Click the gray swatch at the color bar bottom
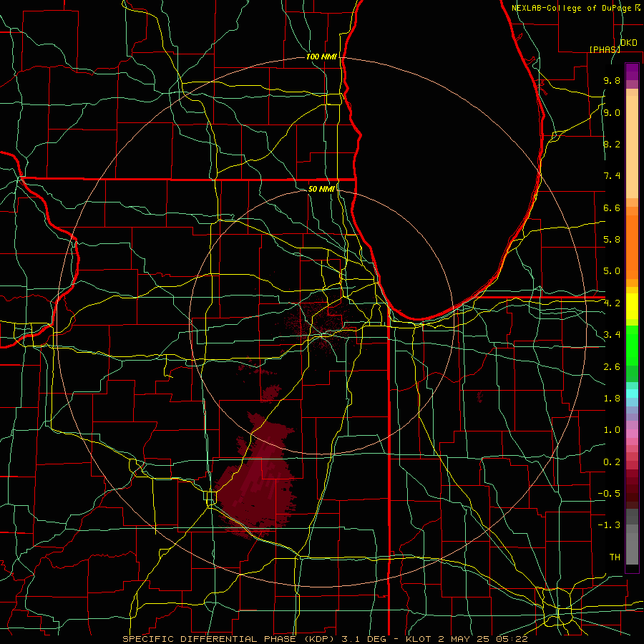This screenshot has height=644, width=644. (632, 549)
